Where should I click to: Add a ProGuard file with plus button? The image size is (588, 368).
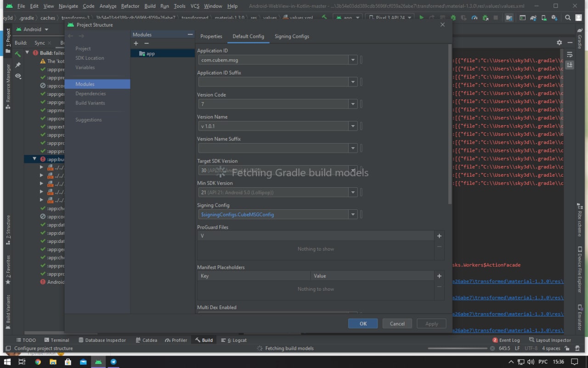pos(439,236)
